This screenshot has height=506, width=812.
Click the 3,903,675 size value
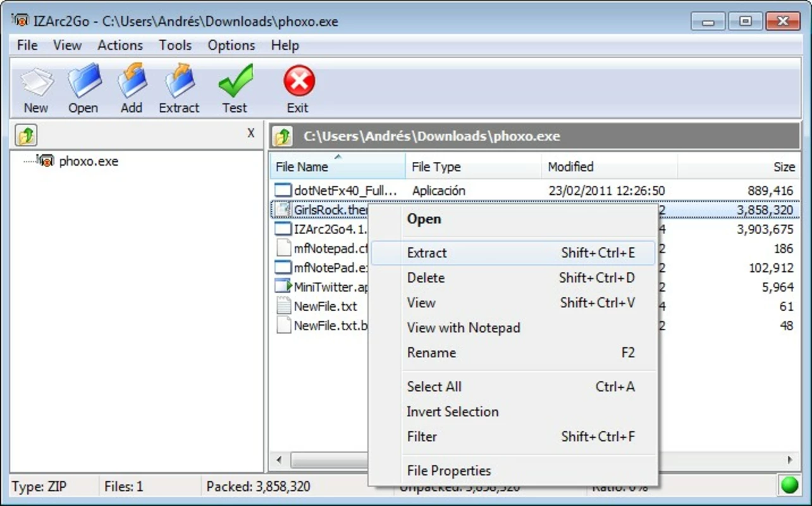pos(765,229)
